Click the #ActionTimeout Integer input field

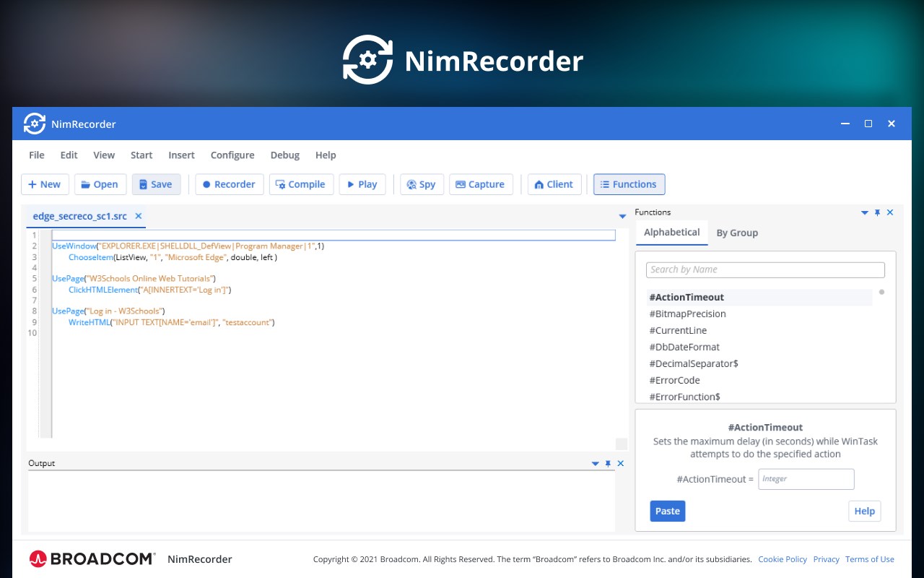pos(806,479)
